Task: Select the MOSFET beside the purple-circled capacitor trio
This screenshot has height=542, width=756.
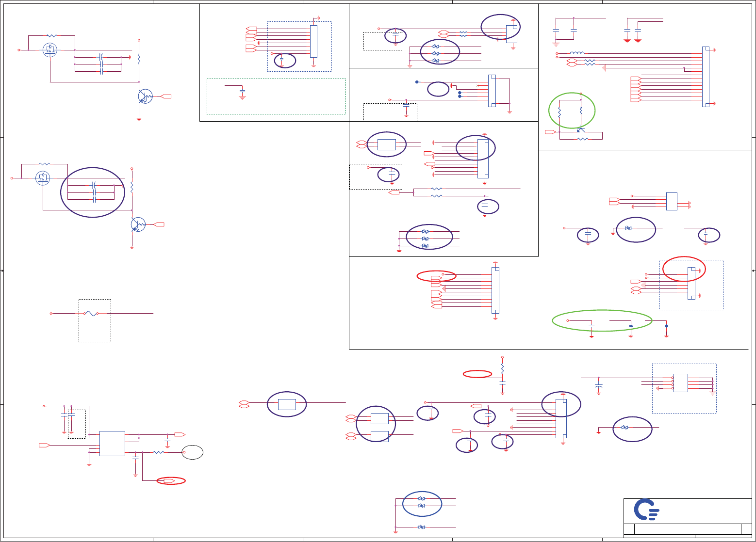Action: 43,178
